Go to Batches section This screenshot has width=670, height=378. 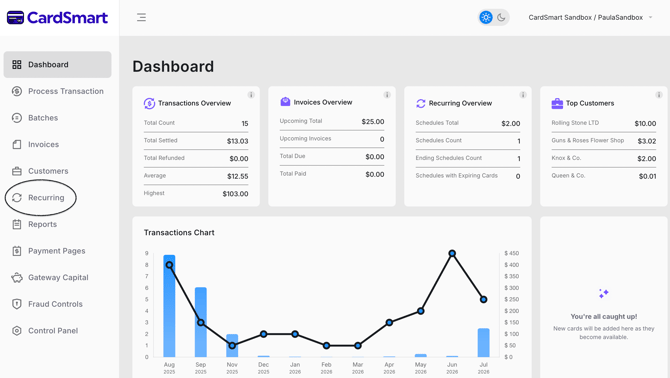pos(58,118)
